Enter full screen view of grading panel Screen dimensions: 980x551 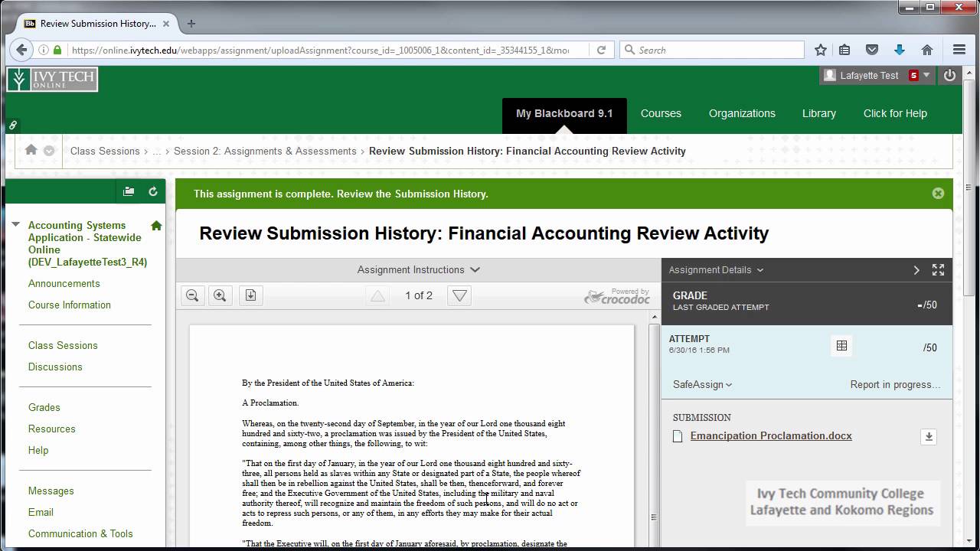coord(938,270)
